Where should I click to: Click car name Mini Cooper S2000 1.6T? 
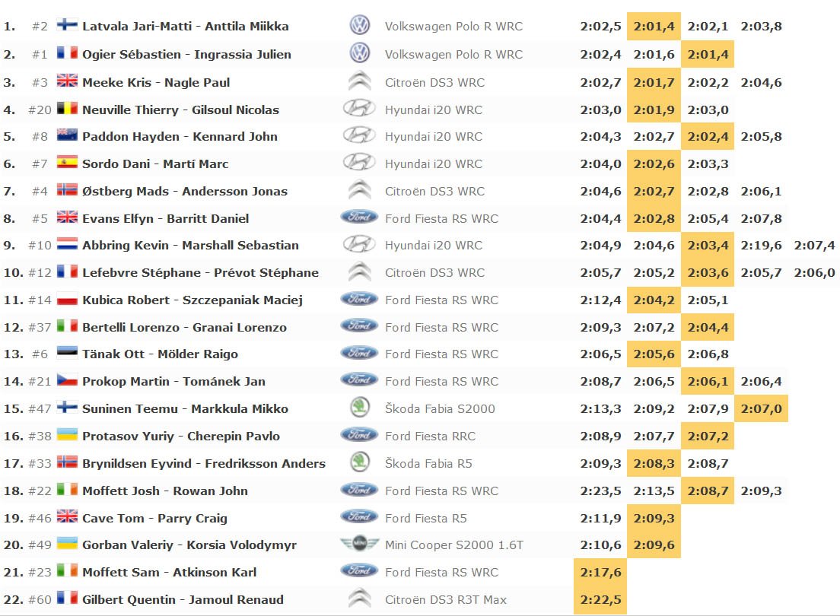pyautogui.click(x=454, y=545)
